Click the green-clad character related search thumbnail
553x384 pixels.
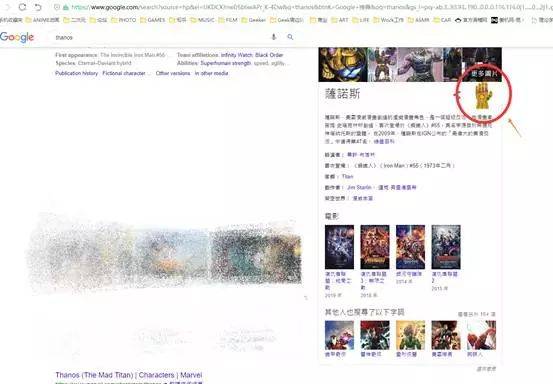click(411, 335)
